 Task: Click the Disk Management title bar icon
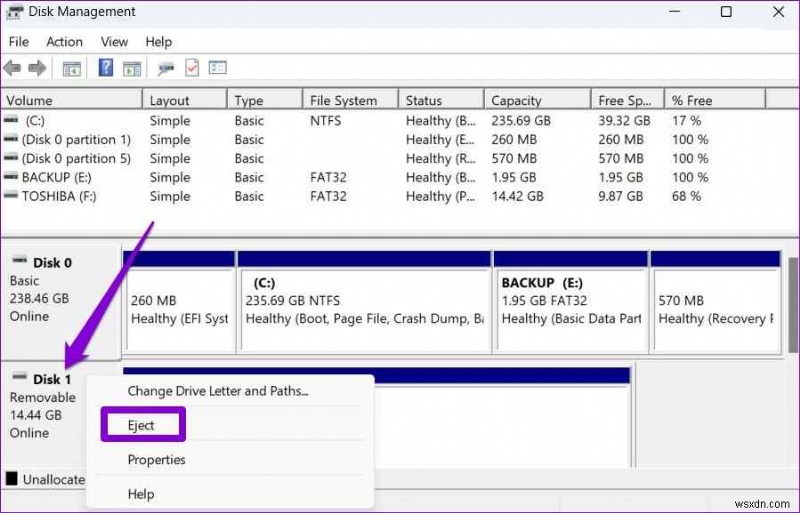click(14, 12)
